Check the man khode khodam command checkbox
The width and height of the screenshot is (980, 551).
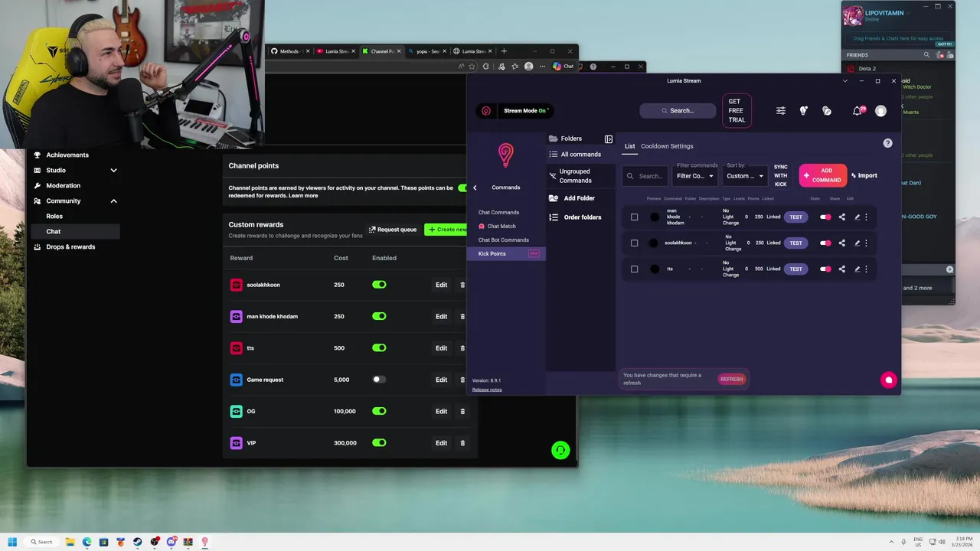[x=634, y=217]
